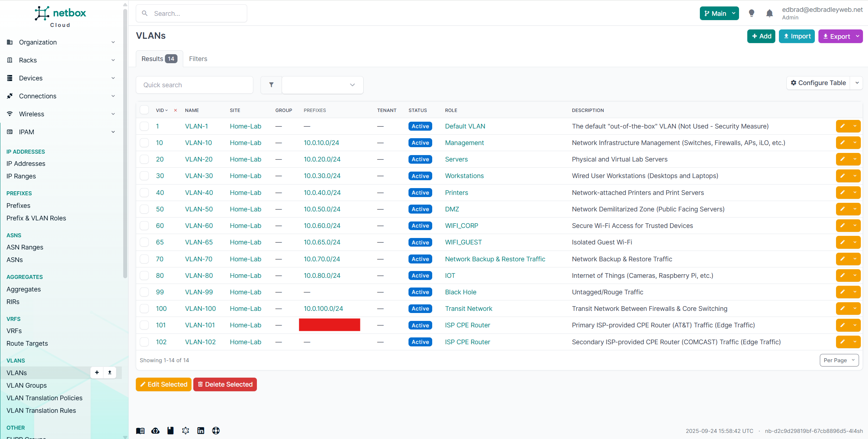The width and height of the screenshot is (868, 439).
Task: Click the Quick search input field
Action: [x=194, y=85]
